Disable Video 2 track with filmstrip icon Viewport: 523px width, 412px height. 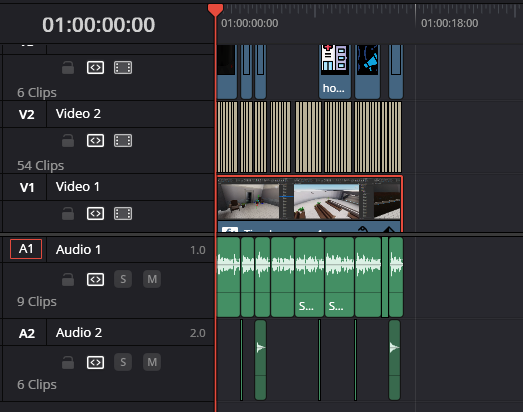[123, 140]
